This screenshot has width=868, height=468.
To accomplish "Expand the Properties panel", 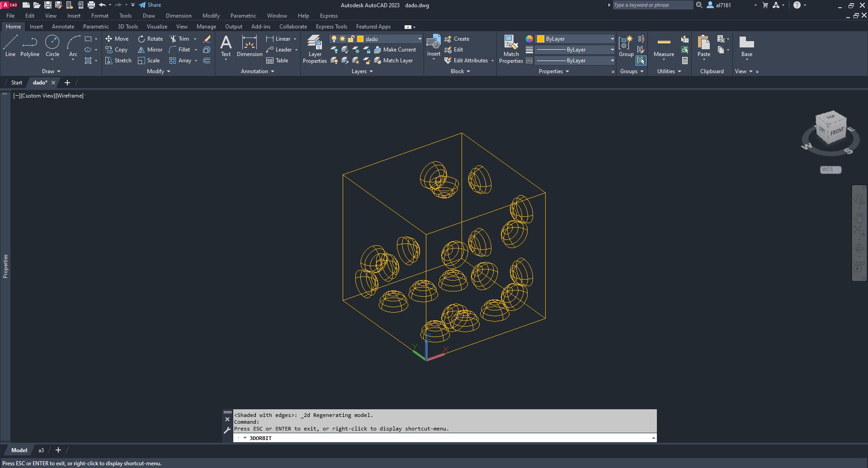I will click(x=554, y=71).
